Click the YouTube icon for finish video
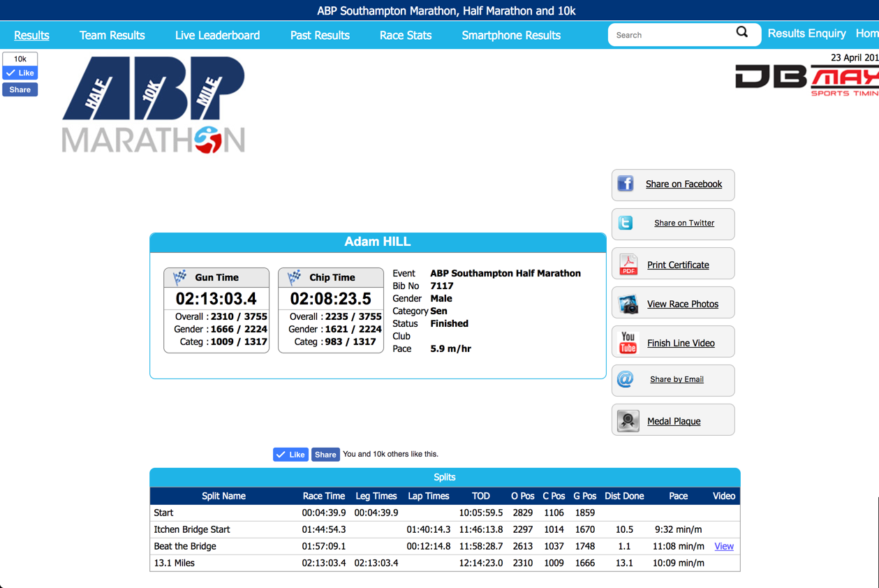The height and width of the screenshot is (588, 879). [x=628, y=343]
